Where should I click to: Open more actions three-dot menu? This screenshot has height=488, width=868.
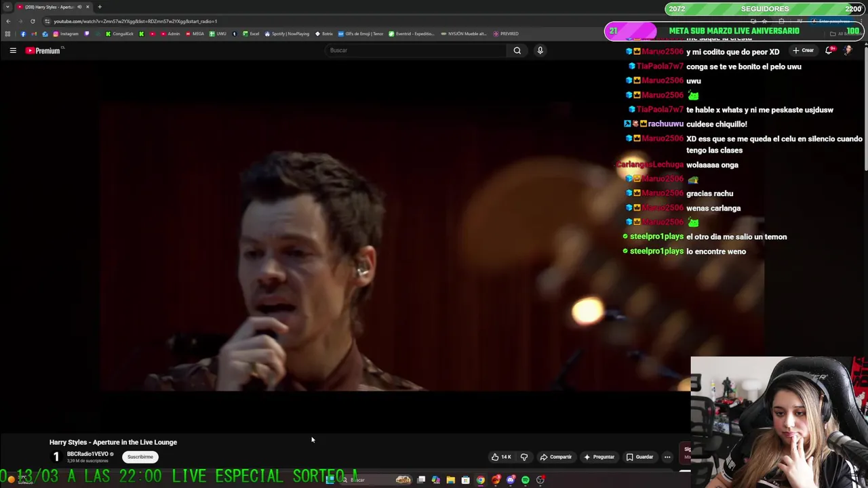667,457
